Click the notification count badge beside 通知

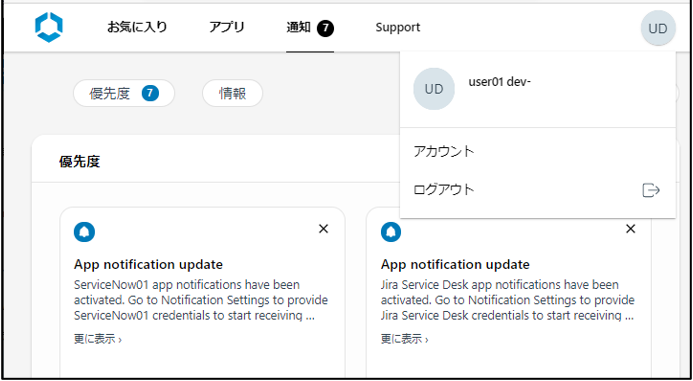[325, 29]
